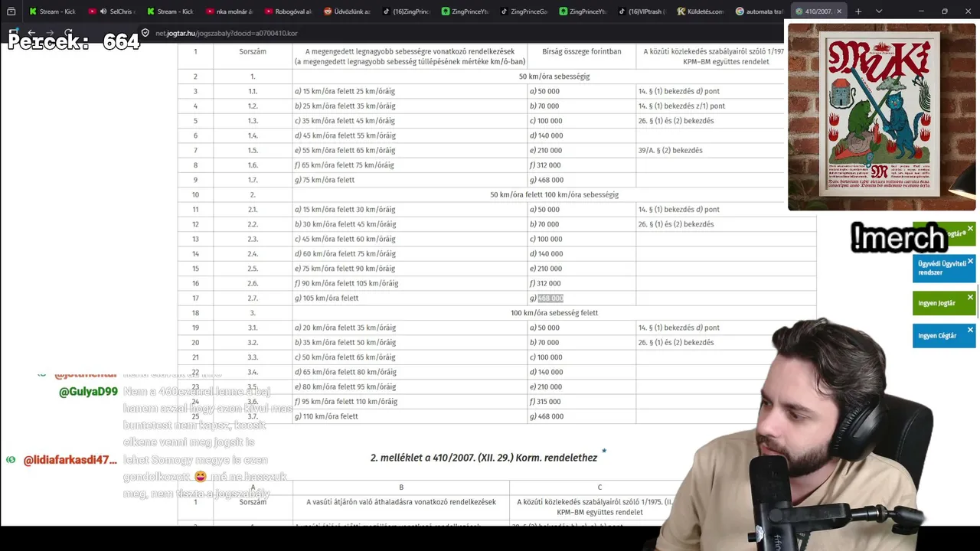The width and height of the screenshot is (980, 551).
Task: Switch to the (16)VIPtrash tab
Action: pyautogui.click(x=642, y=11)
